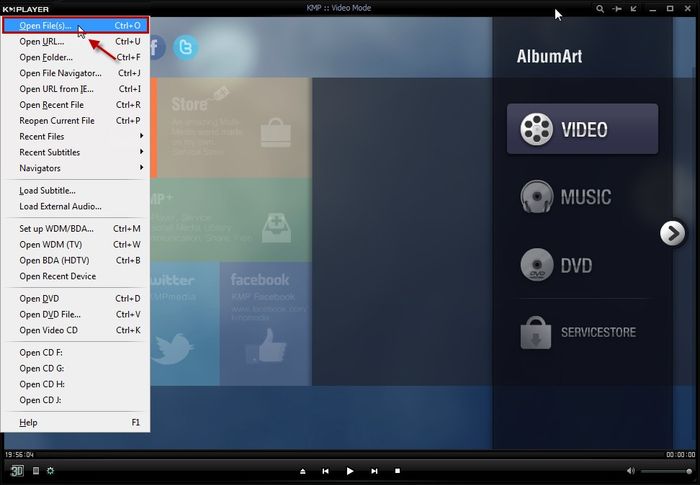Select MUSIC in AlbumArt panel
Image resolution: width=700 pixels, height=485 pixels.
point(566,197)
